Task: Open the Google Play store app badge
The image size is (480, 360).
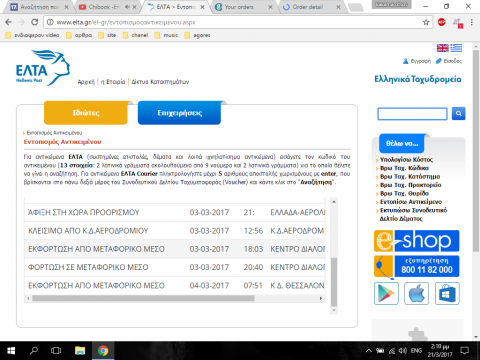Action: (386, 293)
